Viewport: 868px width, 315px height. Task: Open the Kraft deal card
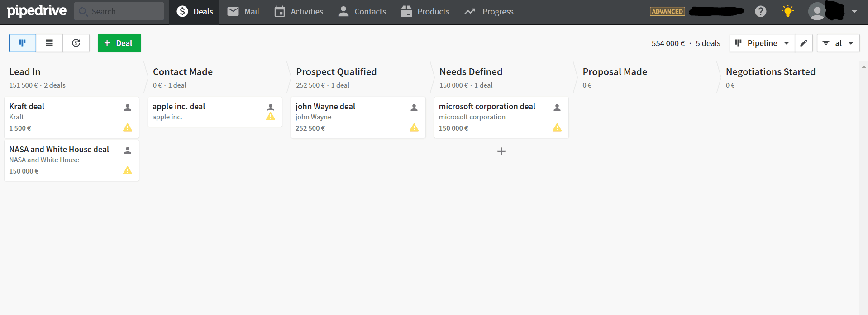[72, 118]
